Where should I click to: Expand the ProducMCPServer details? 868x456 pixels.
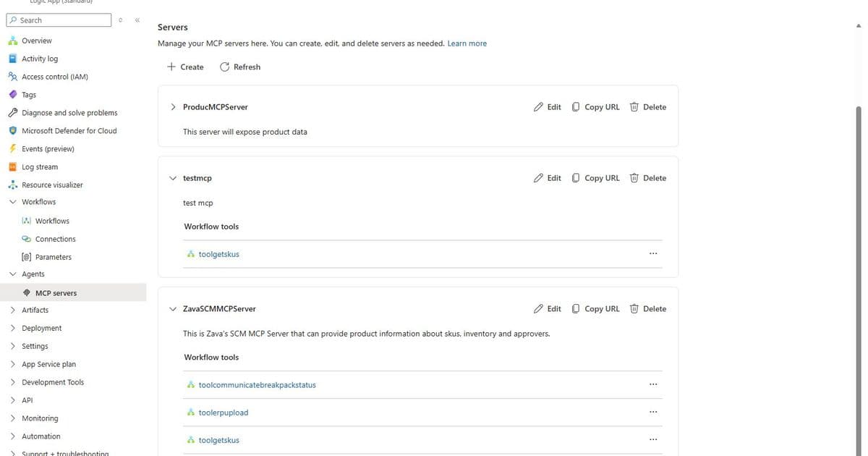point(173,106)
